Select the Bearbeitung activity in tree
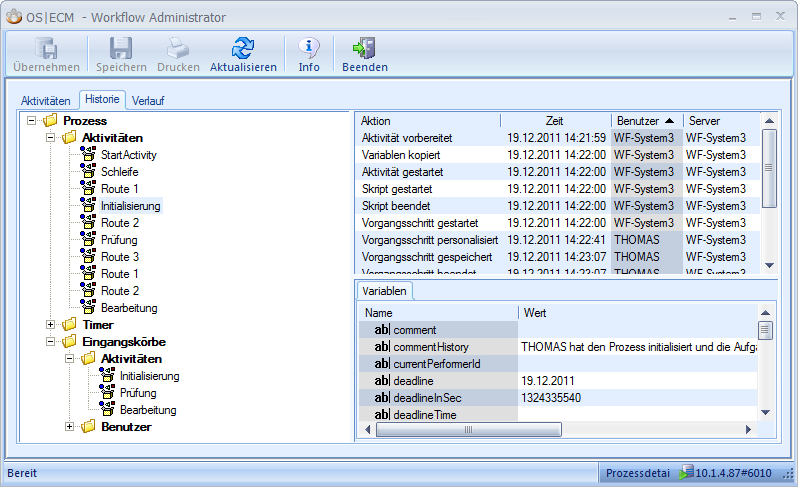This screenshot has width=798, height=487. click(128, 308)
